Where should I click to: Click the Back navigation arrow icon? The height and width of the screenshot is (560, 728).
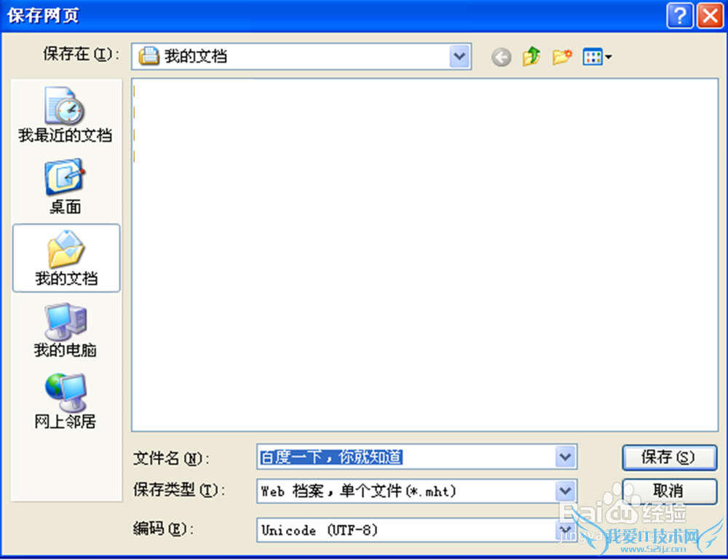(x=502, y=57)
